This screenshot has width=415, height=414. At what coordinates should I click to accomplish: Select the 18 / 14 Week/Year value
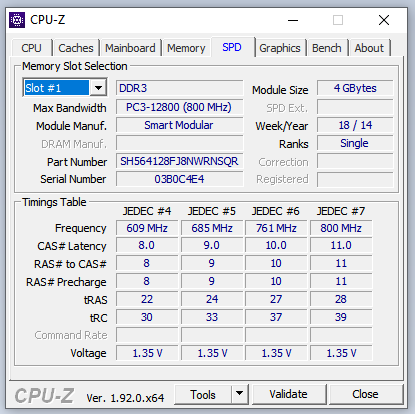coord(355,125)
